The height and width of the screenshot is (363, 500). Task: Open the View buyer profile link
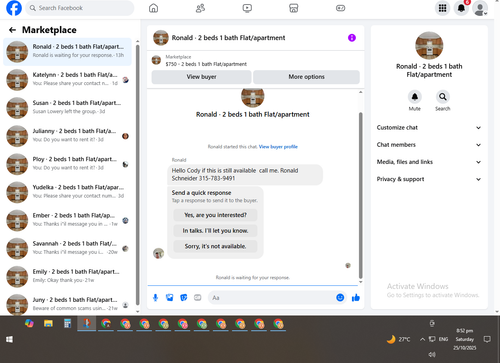[278, 147]
